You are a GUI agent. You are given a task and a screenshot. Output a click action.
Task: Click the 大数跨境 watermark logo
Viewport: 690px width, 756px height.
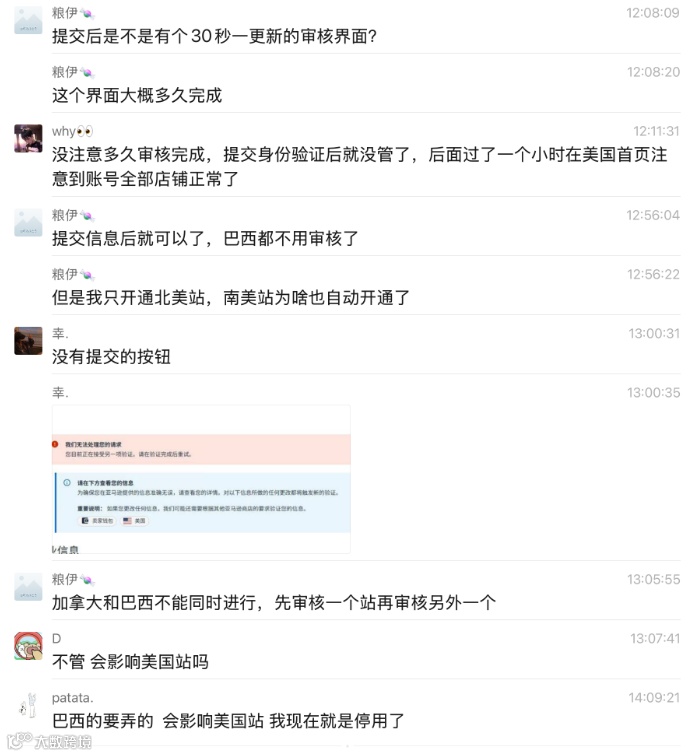tap(49, 742)
